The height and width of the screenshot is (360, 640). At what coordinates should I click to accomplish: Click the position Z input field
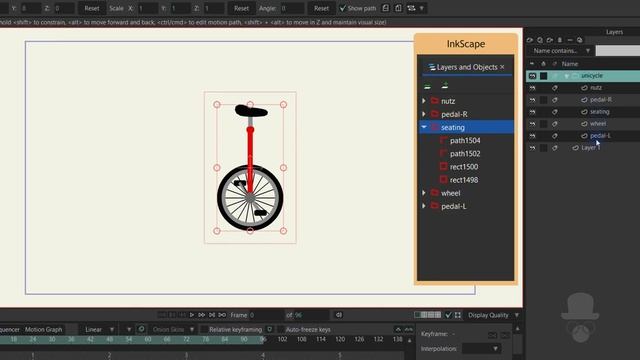(64, 8)
